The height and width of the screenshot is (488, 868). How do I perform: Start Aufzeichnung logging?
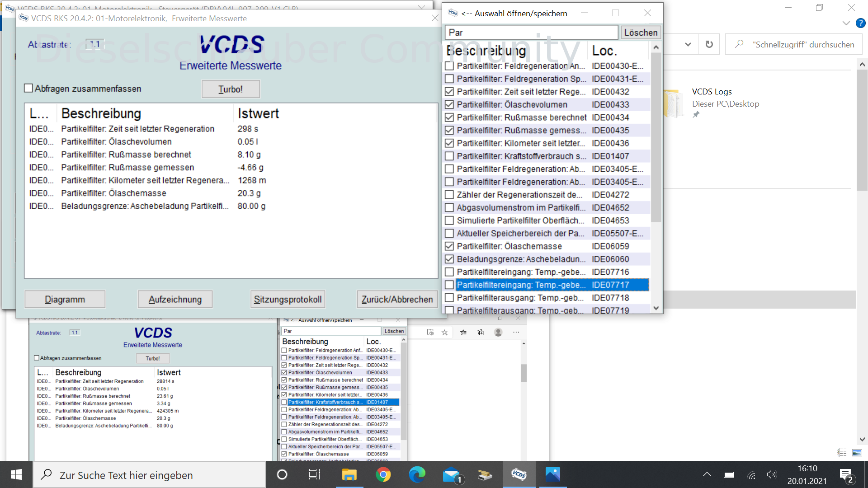(x=175, y=299)
